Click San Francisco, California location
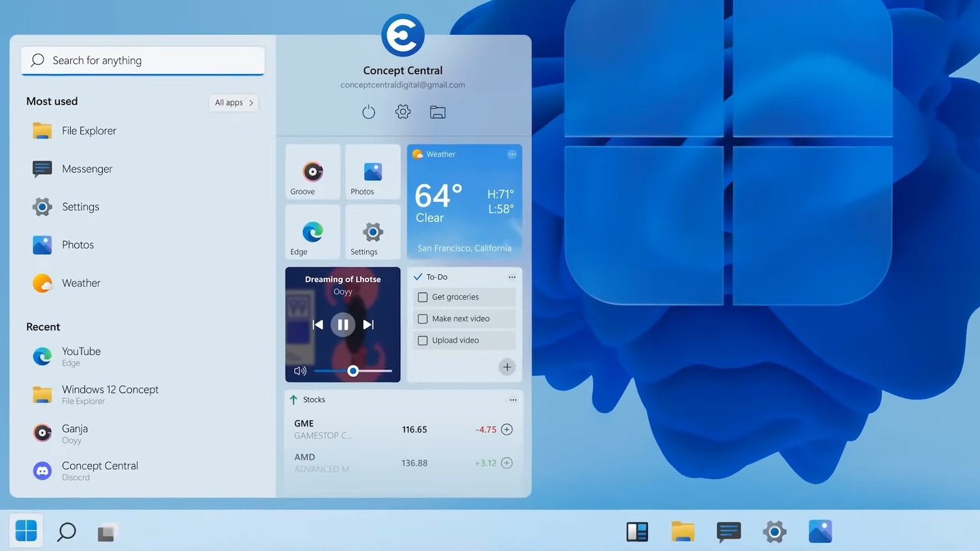Viewport: 980px width, 551px height. coord(465,248)
